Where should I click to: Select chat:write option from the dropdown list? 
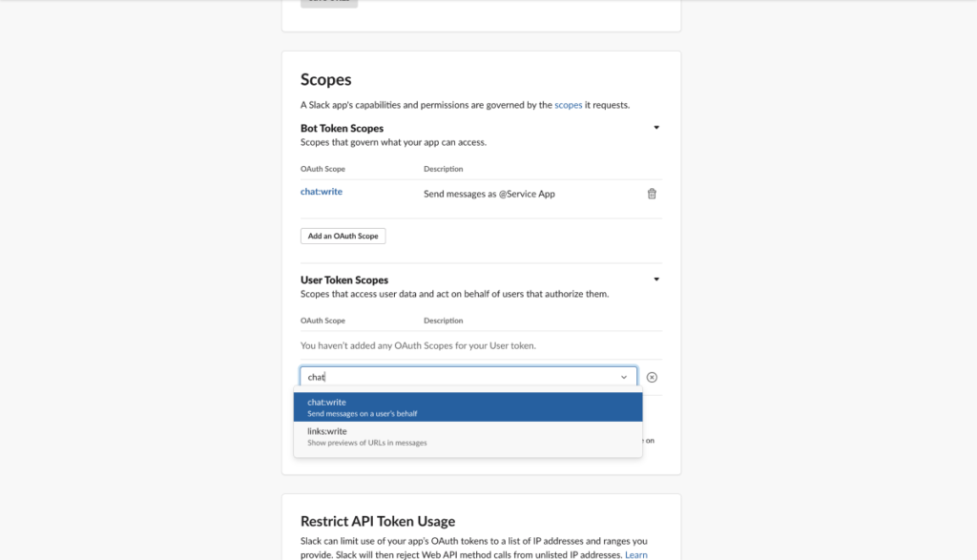pos(468,407)
